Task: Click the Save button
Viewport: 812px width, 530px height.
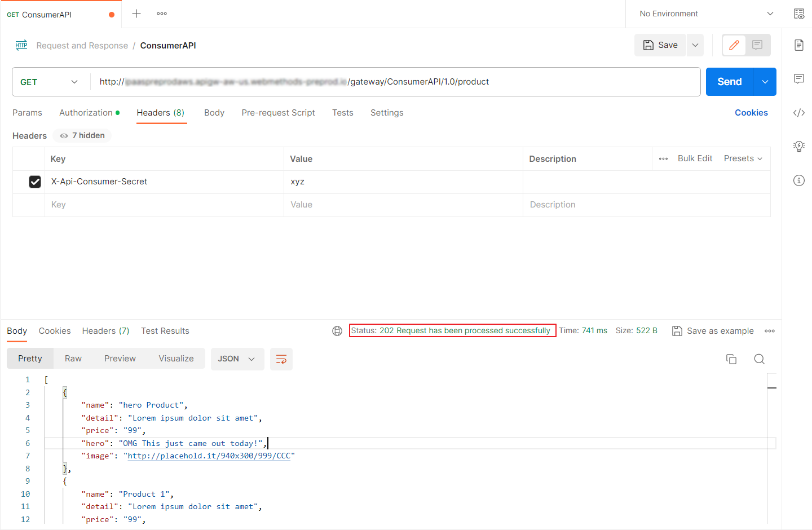Action: [x=660, y=45]
